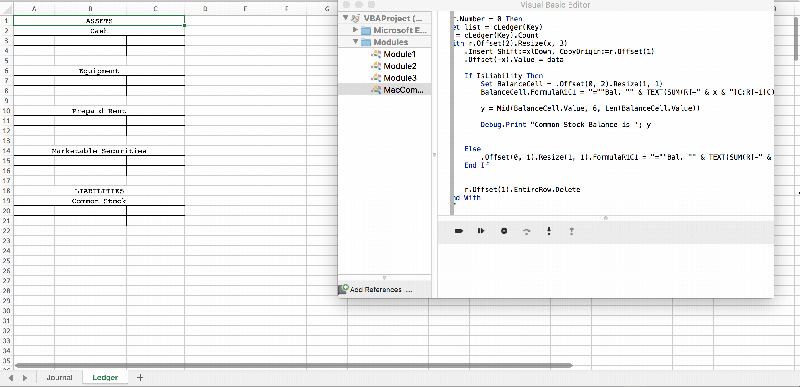Click the 'Else' keyword line in code
The image size is (800, 387).
tap(472, 148)
